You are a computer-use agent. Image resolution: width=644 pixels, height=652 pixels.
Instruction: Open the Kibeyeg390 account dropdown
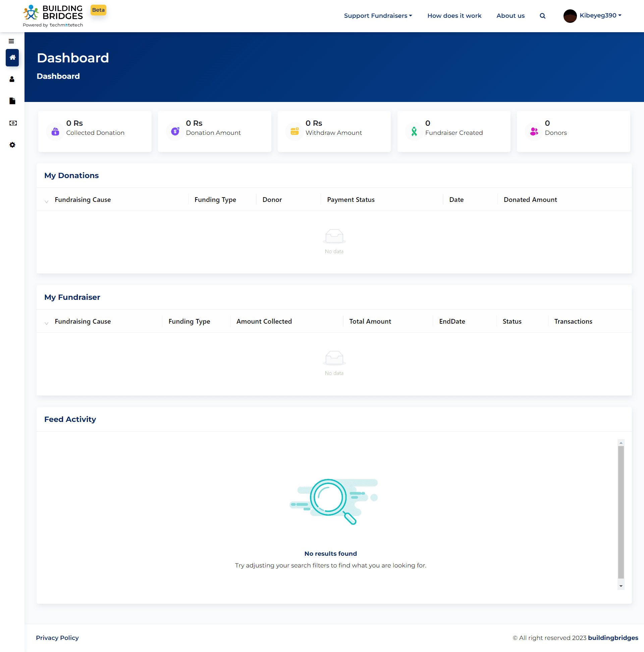[x=600, y=15]
